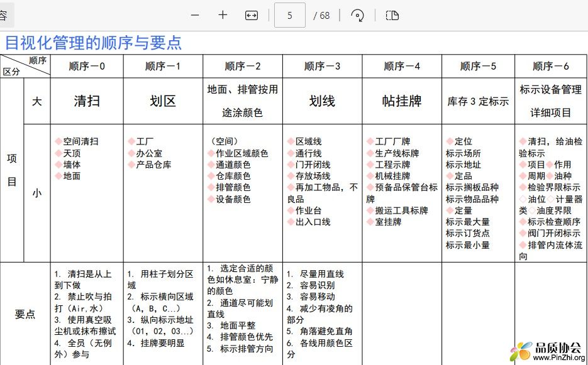The width and height of the screenshot is (588, 365).
Task: Click the point '尽量用直线'
Action: tap(322, 274)
